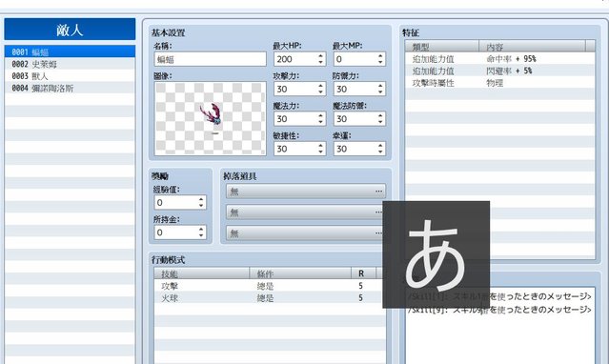Increase 所持金 with up arrow
Screen dimensions: 609x364
[x=201, y=230]
